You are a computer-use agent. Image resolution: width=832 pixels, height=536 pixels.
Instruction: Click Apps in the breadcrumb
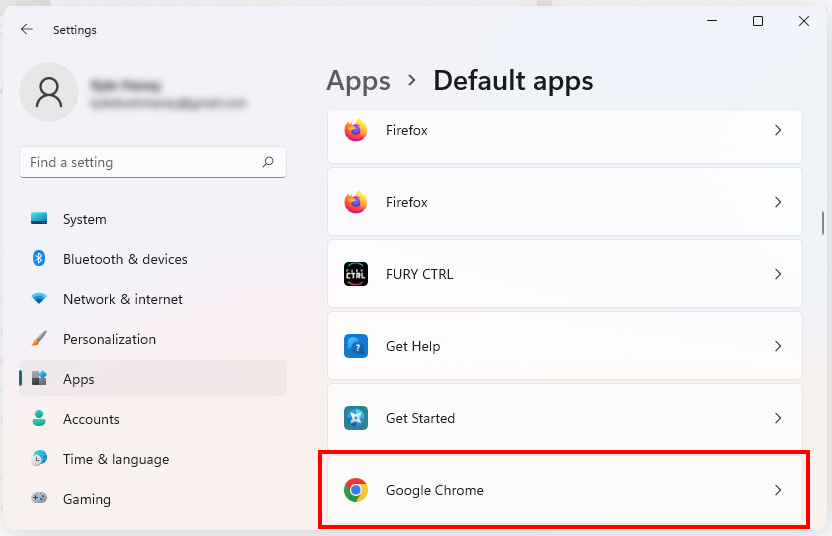358,81
